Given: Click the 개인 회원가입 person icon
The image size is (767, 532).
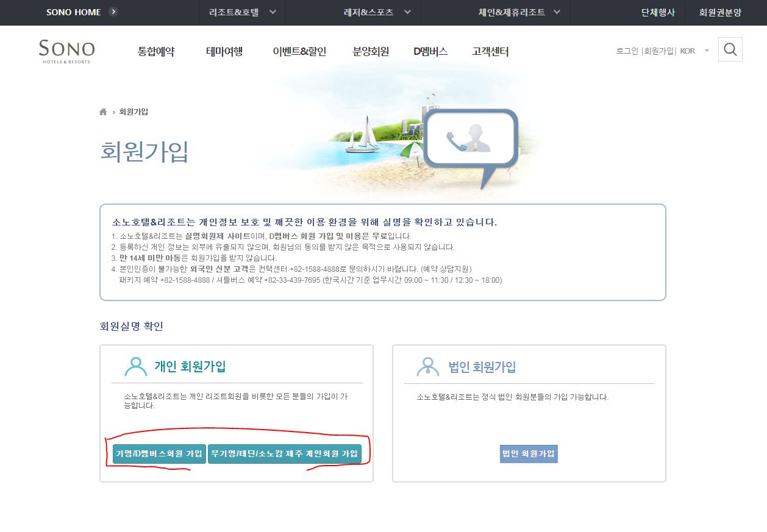Looking at the screenshot, I should tap(135, 367).
